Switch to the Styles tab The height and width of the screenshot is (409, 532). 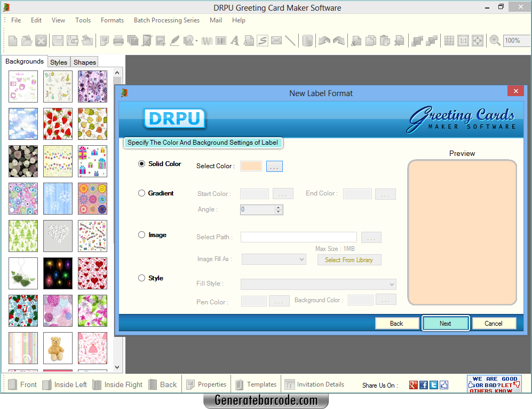coord(59,62)
